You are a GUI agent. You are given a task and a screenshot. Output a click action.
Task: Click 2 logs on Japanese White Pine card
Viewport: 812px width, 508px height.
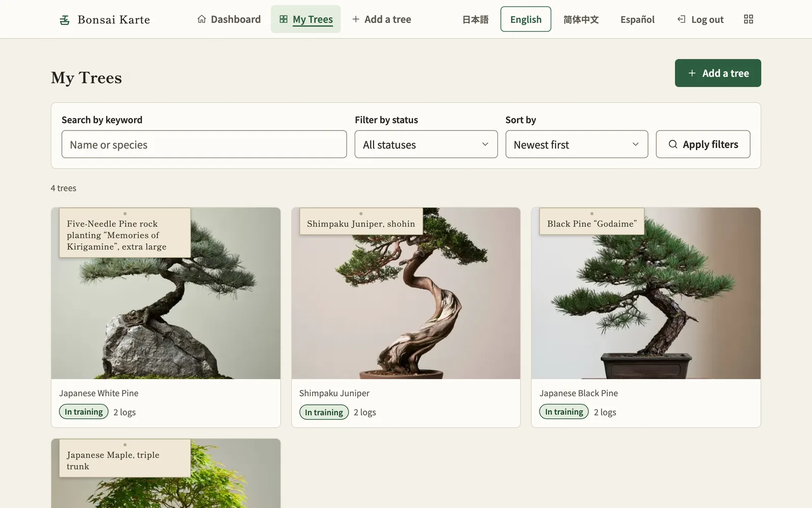tap(124, 412)
